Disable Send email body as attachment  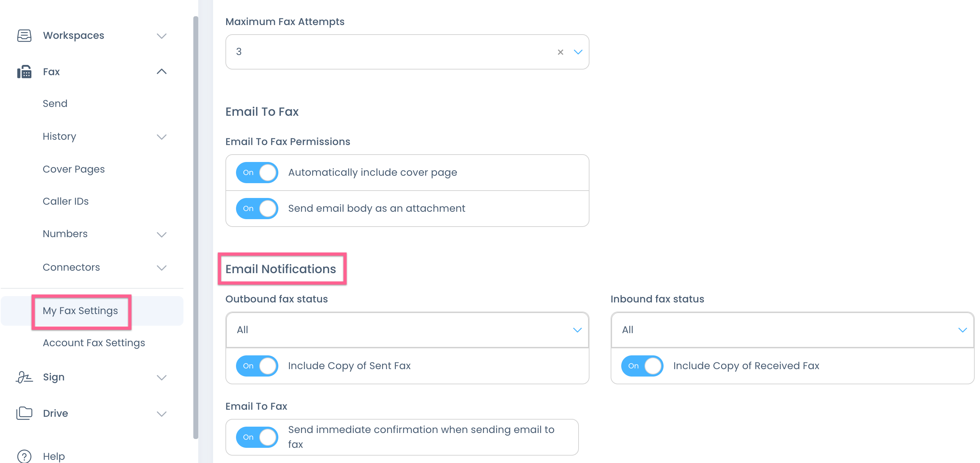(x=257, y=209)
